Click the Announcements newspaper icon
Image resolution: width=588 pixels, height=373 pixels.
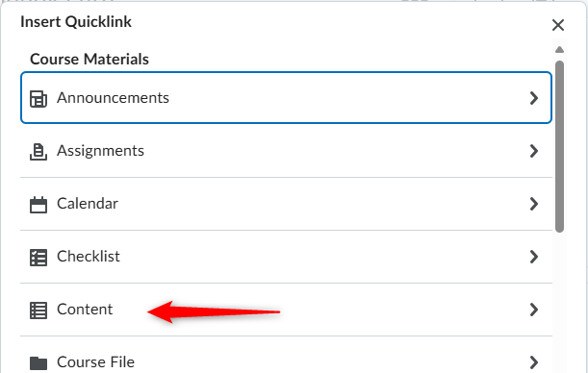(38, 99)
